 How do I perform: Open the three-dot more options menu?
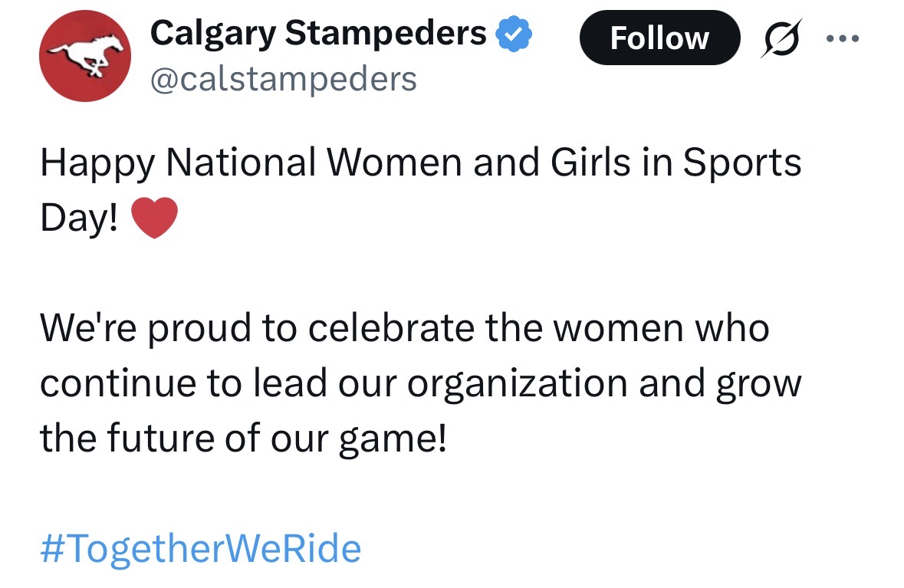click(843, 38)
